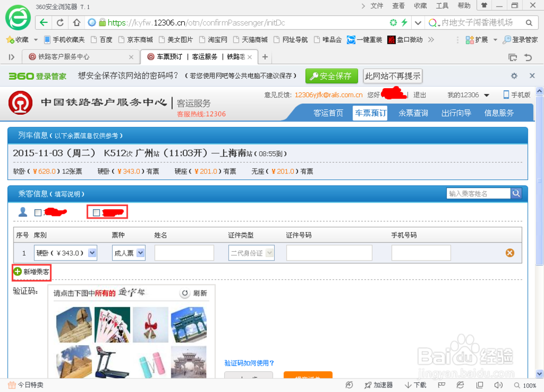Open the 成人票 ticket type dropdown
Viewport: 544px width, 392px height.
click(x=139, y=252)
